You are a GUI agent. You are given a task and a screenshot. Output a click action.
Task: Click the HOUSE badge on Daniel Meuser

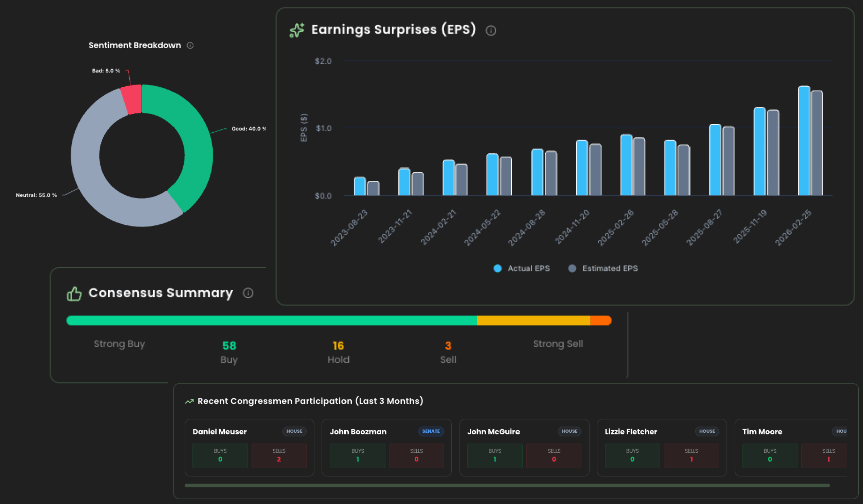point(294,431)
